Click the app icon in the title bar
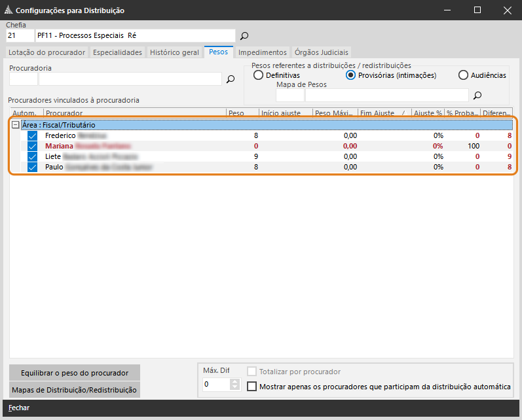The height and width of the screenshot is (420, 522). tap(9, 10)
